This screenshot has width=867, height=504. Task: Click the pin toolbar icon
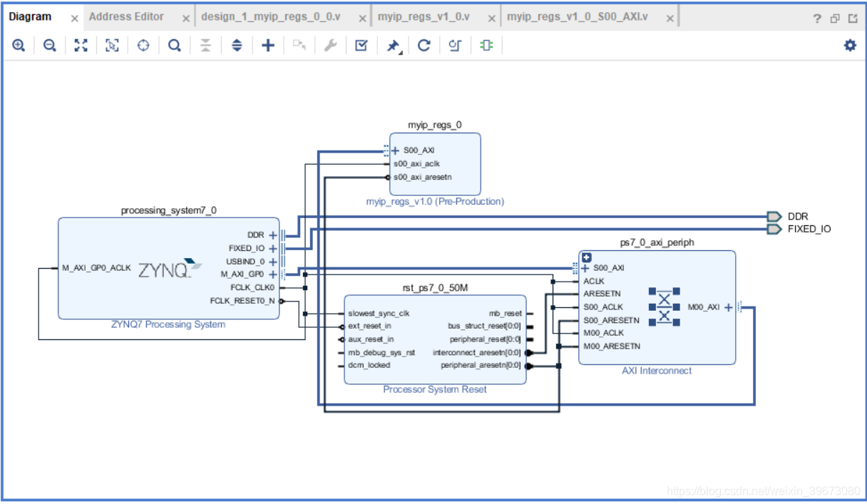(x=393, y=46)
